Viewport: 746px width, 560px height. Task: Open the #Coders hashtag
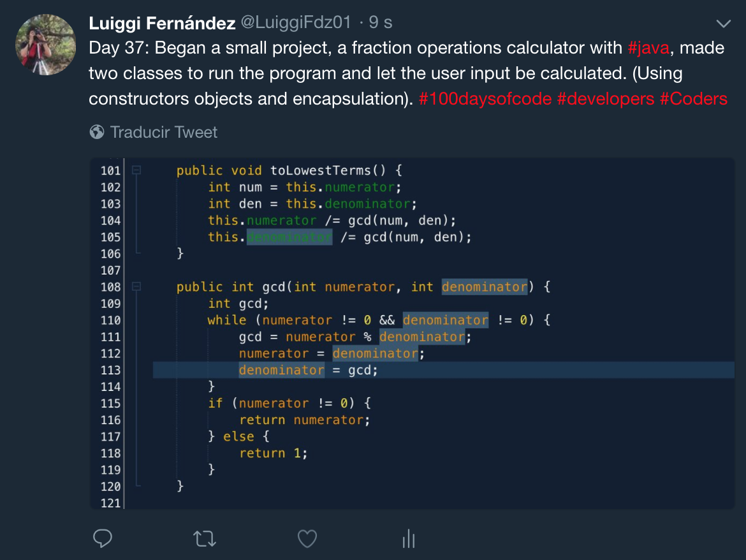[x=694, y=98]
